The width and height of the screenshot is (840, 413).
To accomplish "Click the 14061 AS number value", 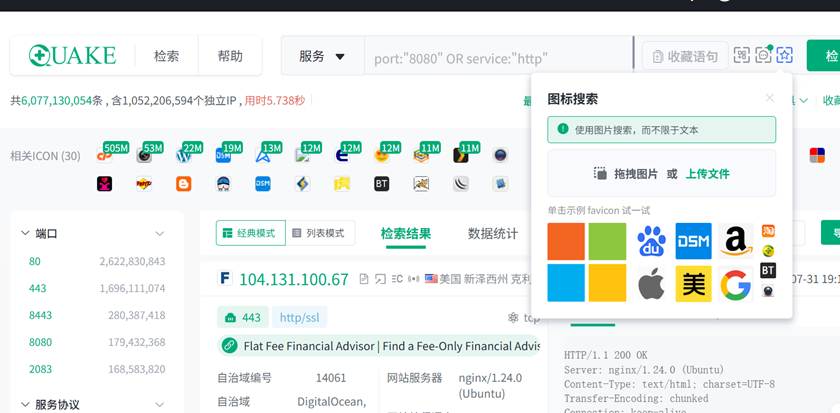I will coord(331,378).
